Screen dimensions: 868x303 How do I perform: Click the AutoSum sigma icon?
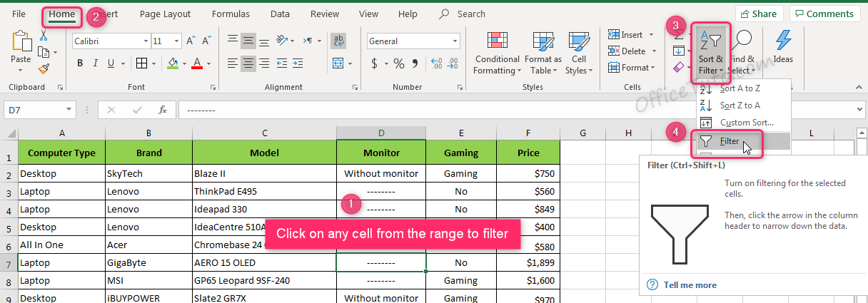[679, 34]
